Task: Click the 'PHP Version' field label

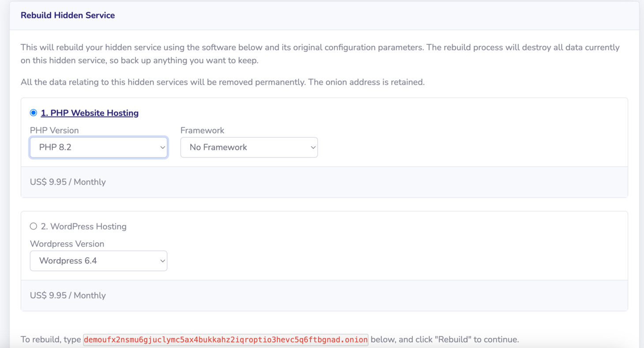Action: (x=54, y=130)
